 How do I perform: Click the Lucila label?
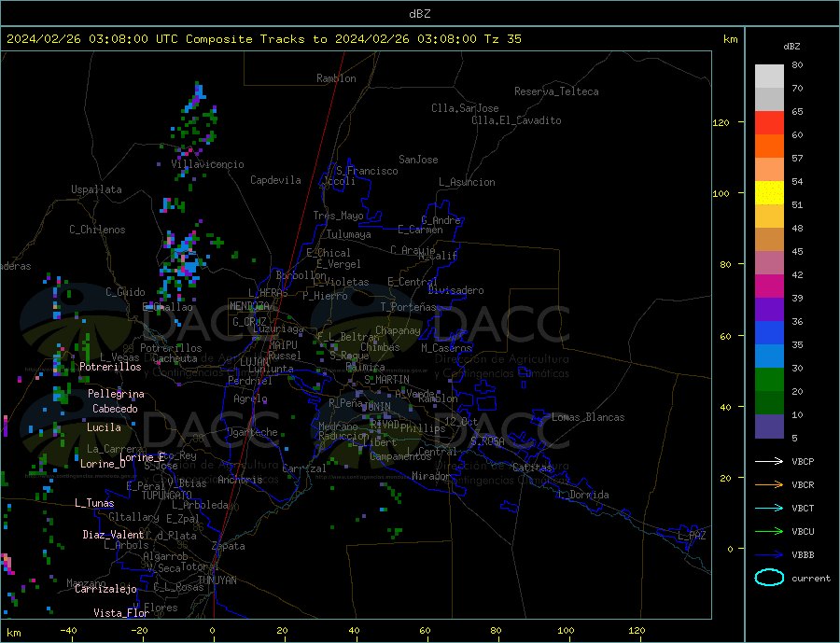pos(104,427)
